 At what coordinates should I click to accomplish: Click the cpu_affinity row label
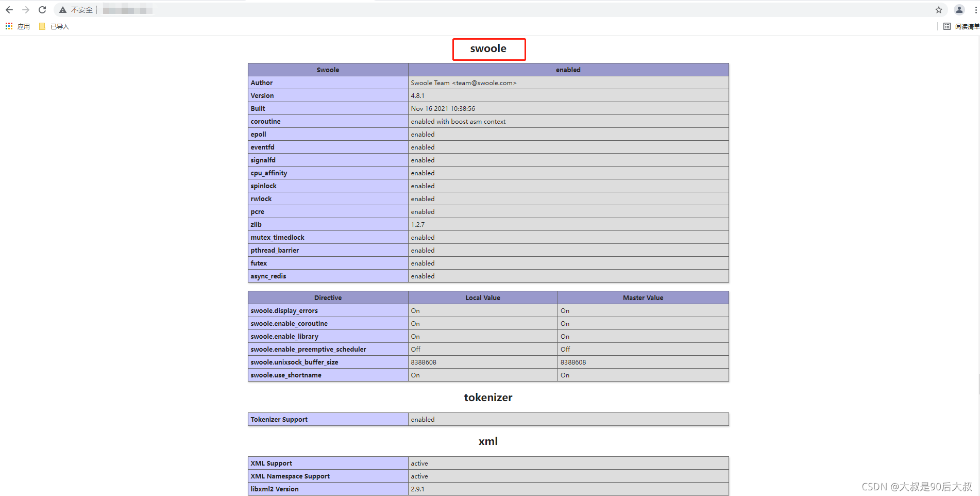click(x=269, y=173)
